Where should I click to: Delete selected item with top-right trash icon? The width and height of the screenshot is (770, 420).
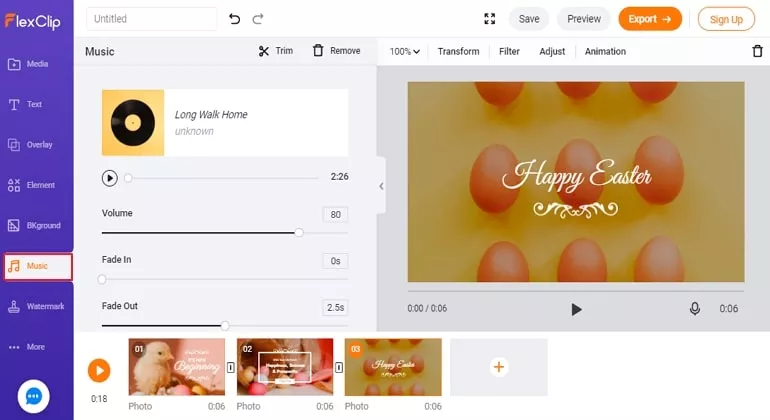(x=757, y=51)
